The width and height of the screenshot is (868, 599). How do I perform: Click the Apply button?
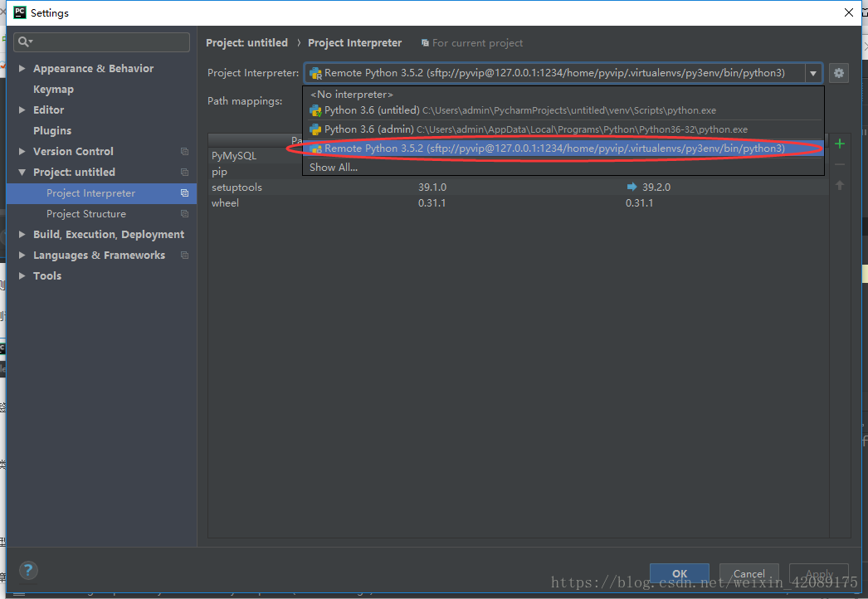tap(819, 573)
